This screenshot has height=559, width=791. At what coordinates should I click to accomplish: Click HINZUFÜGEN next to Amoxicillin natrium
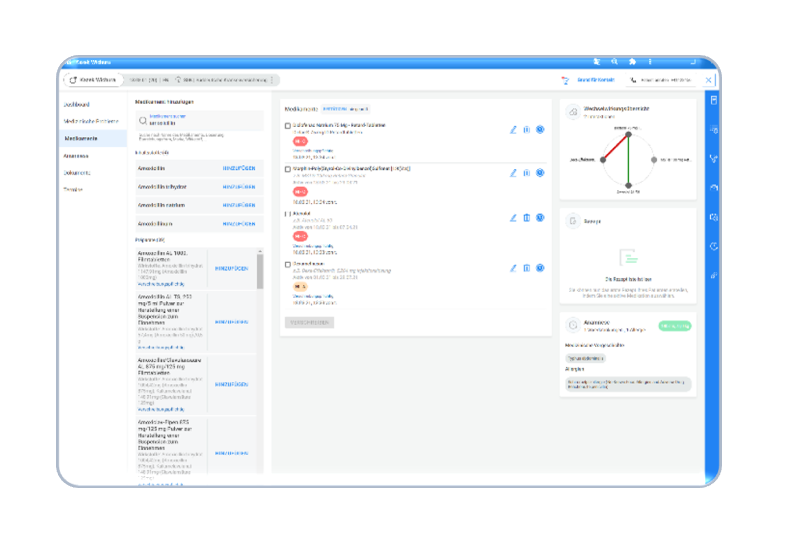(239, 205)
